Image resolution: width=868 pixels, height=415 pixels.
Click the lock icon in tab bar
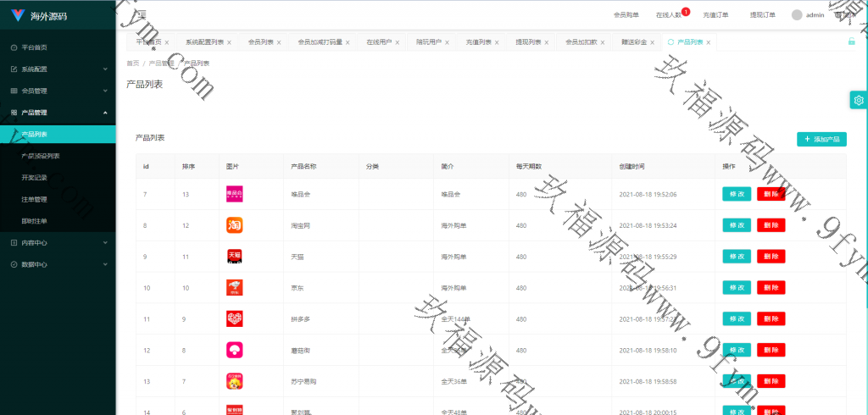tap(851, 41)
